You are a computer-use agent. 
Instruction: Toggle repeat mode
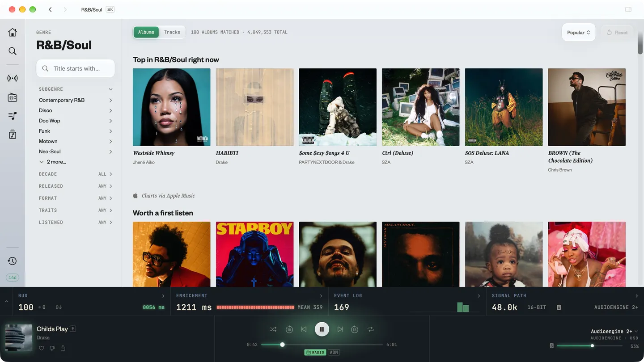371,329
